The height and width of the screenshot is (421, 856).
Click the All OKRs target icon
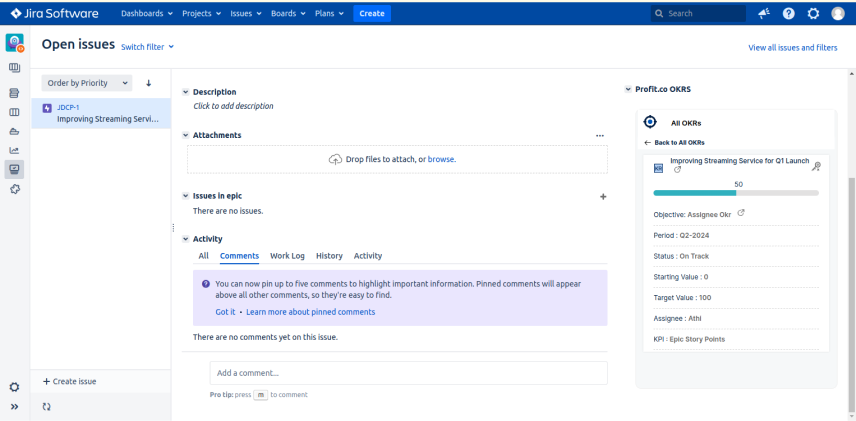pyautogui.click(x=650, y=122)
